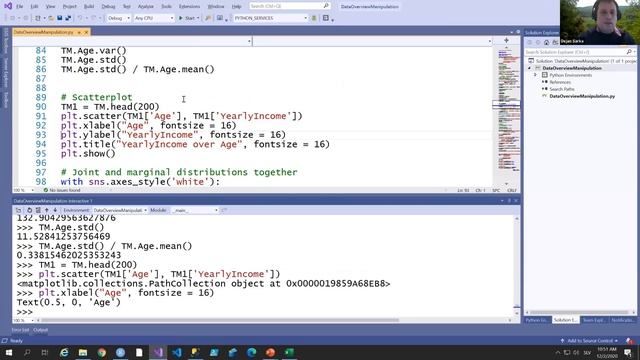Open the View menu
This screenshot has height=360, width=640.
tap(50, 7)
